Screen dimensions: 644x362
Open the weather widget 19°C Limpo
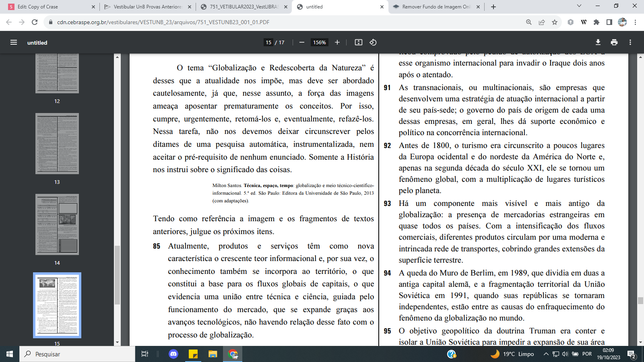point(512,354)
